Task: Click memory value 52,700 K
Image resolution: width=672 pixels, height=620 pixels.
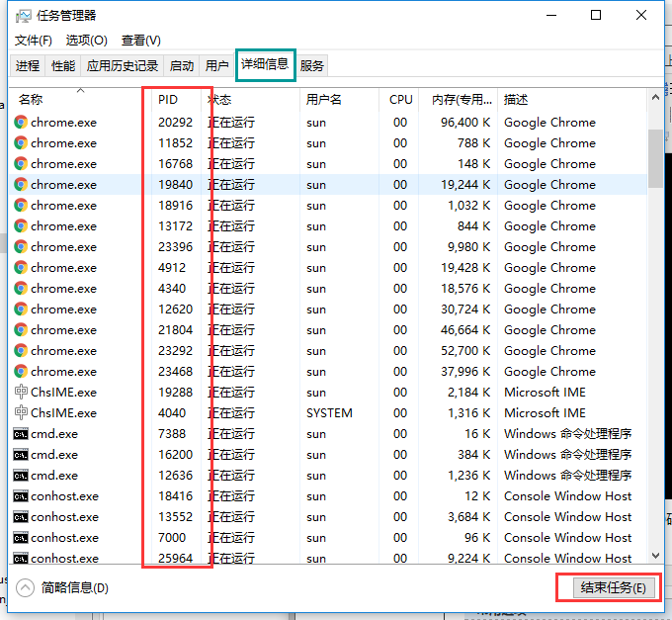Action: [465, 351]
